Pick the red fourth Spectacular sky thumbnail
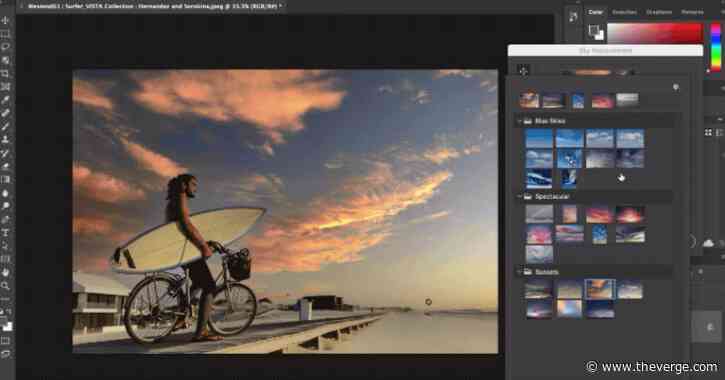The image size is (725, 380). [630, 215]
